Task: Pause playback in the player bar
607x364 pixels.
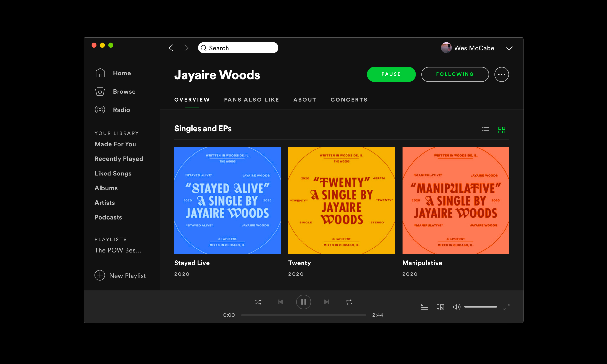Action: click(x=303, y=302)
